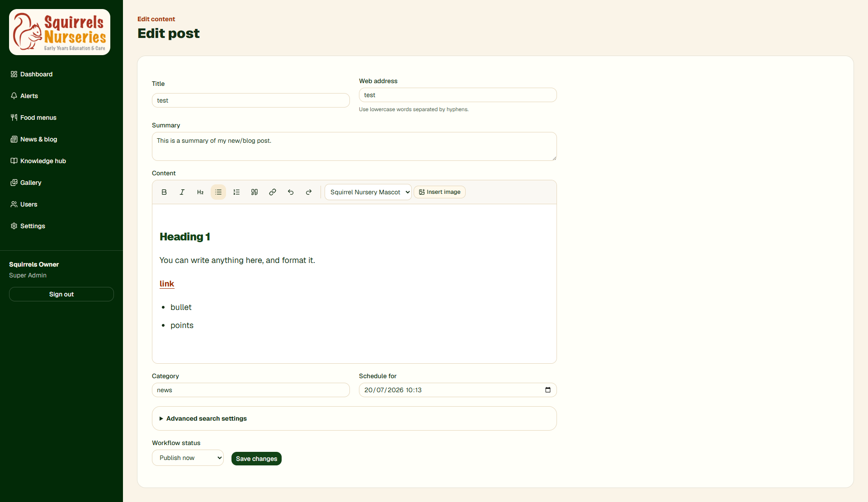Click the 'bullet' list item
868x502 pixels.
(x=181, y=307)
